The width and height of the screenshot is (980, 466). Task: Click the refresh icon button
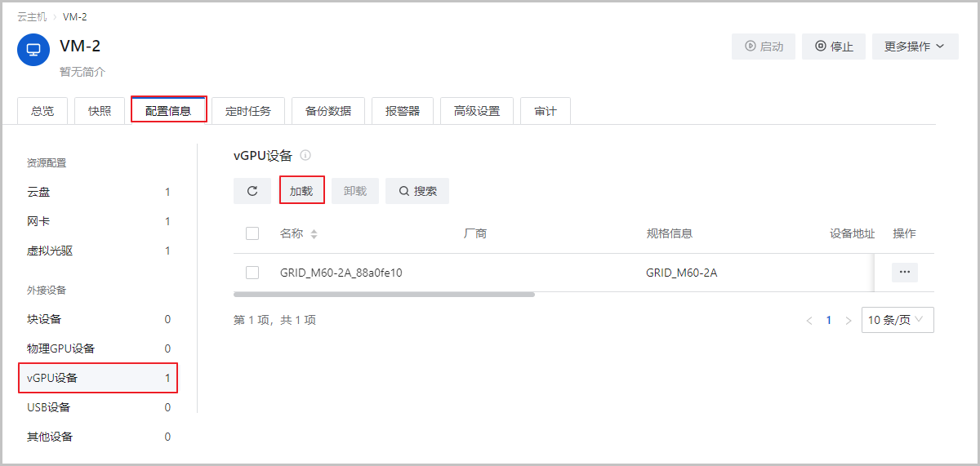[252, 191]
